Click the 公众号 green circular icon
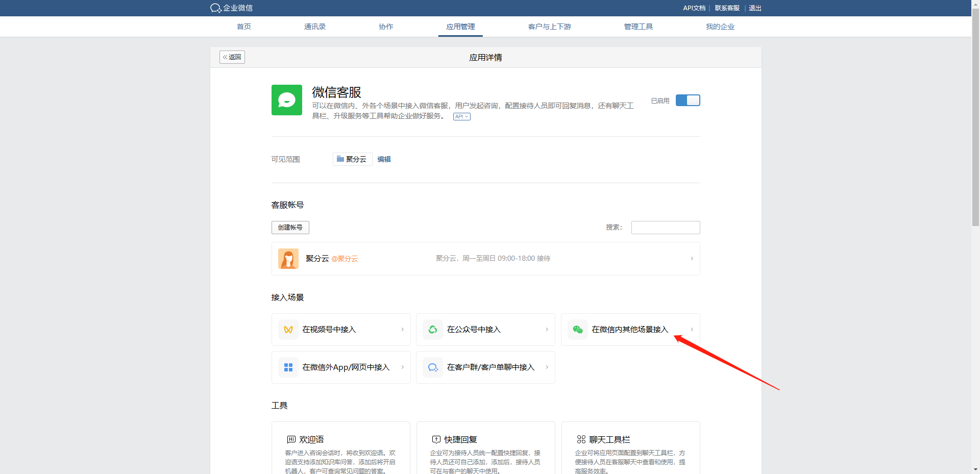This screenshot has height=474, width=980. pyautogui.click(x=433, y=330)
